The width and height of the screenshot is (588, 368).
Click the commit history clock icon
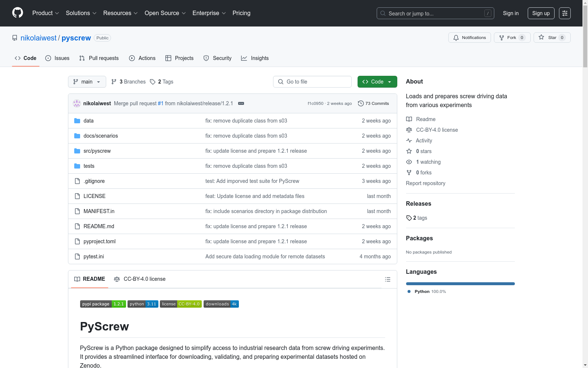[x=361, y=103]
